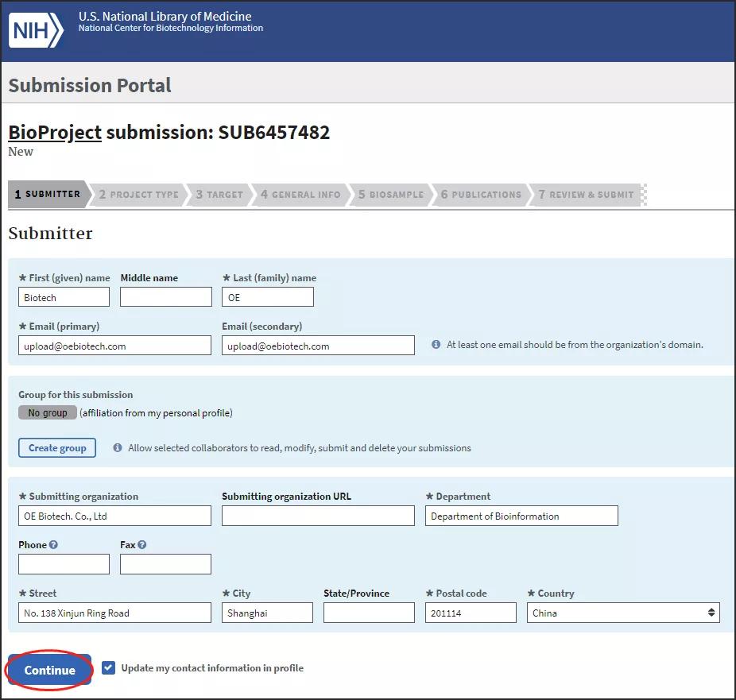Click the City field
This screenshot has height=700, width=736.
click(x=268, y=613)
